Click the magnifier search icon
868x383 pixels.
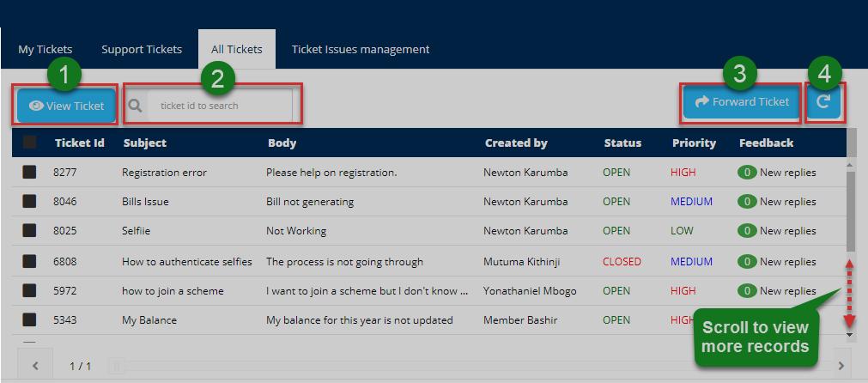tap(135, 106)
